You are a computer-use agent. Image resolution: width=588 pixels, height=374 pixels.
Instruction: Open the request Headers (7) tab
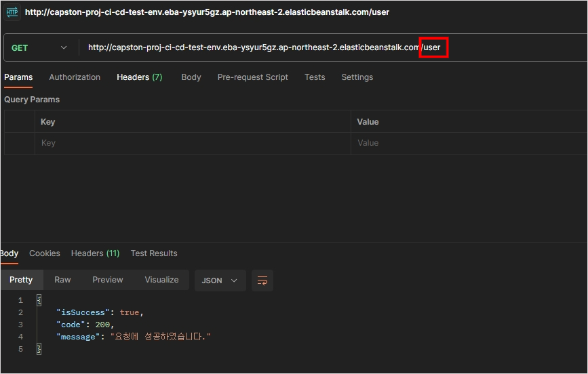[x=140, y=77]
